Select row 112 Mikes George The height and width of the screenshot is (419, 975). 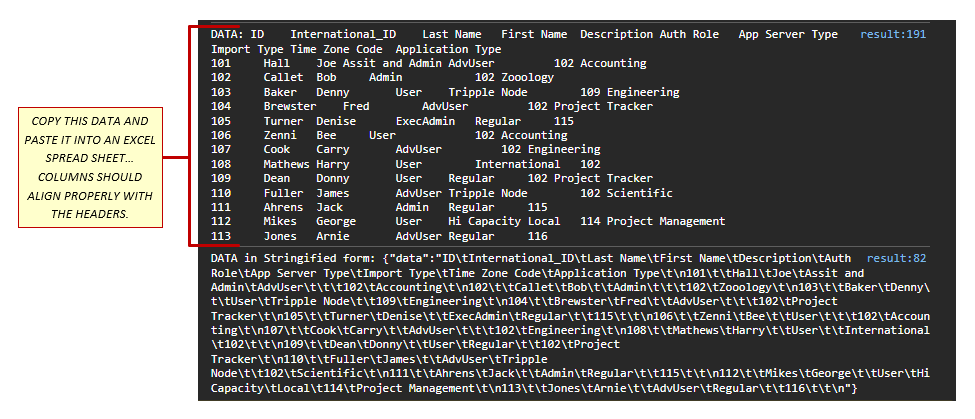467,221
